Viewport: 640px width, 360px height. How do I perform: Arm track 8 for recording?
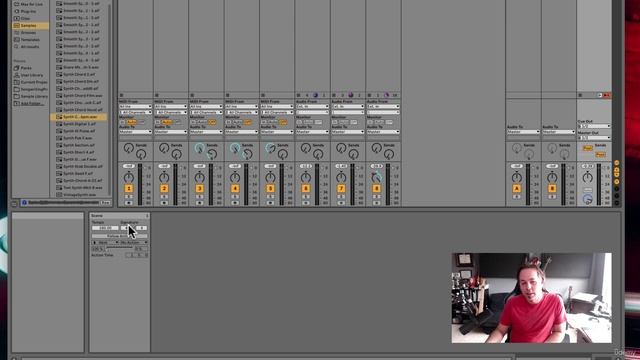pyautogui.click(x=377, y=202)
